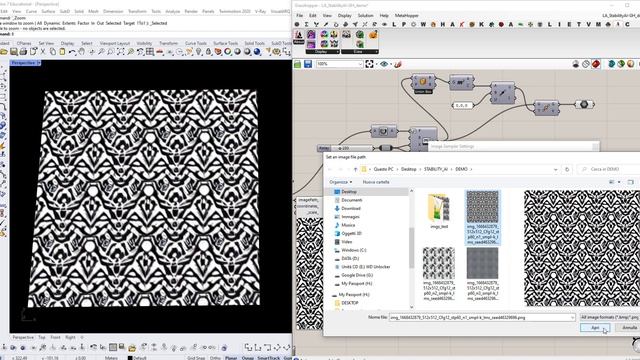Click the Grasshopper number slider component on canvas
The width and height of the screenshot is (640, 360).
(x=345, y=148)
